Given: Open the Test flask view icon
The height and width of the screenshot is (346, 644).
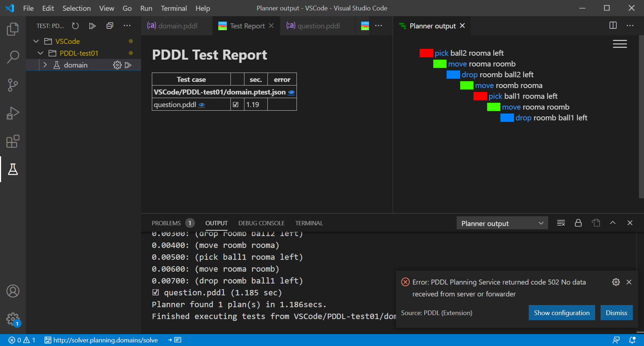Looking at the screenshot, I should 13,169.
